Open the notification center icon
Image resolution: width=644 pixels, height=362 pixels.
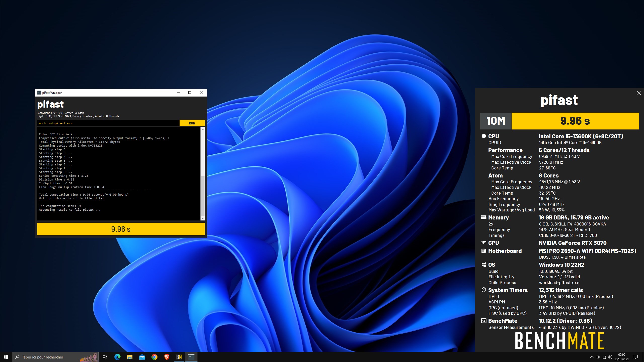[x=636, y=357]
